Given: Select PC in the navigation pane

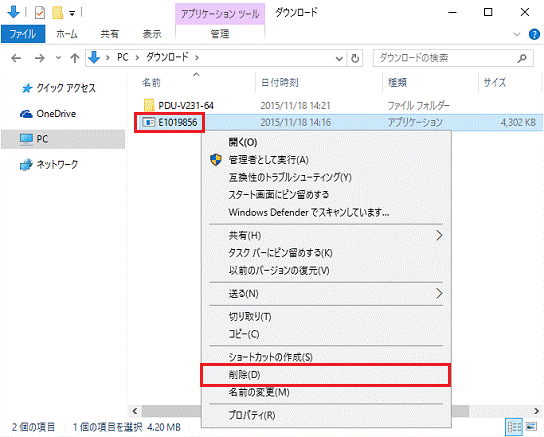Looking at the screenshot, I should tap(63, 139).
